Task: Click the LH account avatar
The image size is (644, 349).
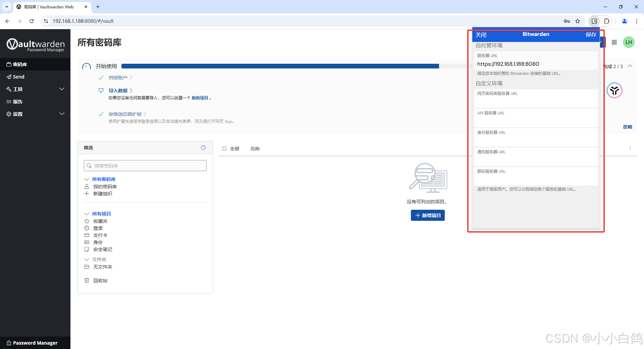Action: (629, 42)
